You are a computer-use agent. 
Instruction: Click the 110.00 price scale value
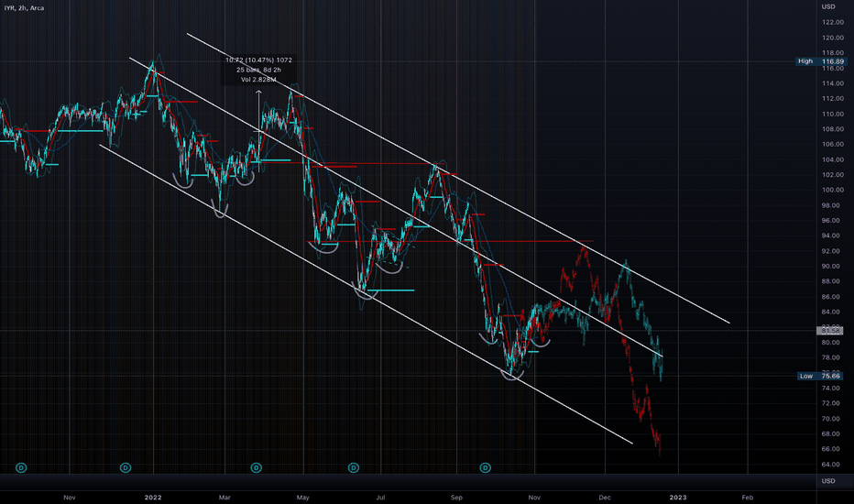coord(833,114)
